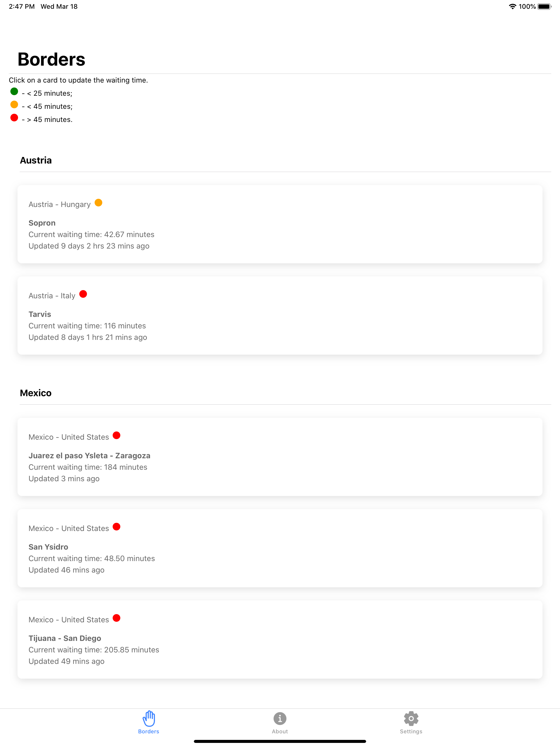Tap the Wi-Fi icon in the status bar
Viewport: 560px width, 747px height.
[512, 6]
